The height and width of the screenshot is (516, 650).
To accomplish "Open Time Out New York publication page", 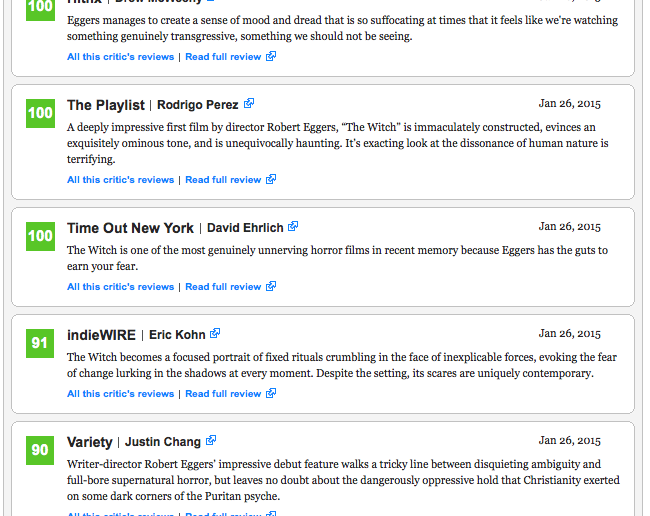I will tap(130, 228).
